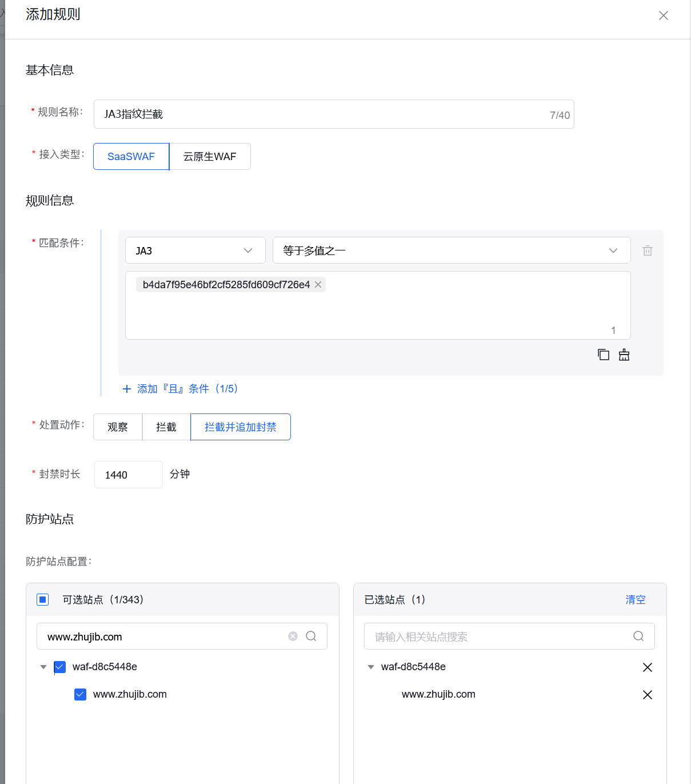Edit the 封禁时长 1440 minutes field
691x784 pixels.
point(129,475)
